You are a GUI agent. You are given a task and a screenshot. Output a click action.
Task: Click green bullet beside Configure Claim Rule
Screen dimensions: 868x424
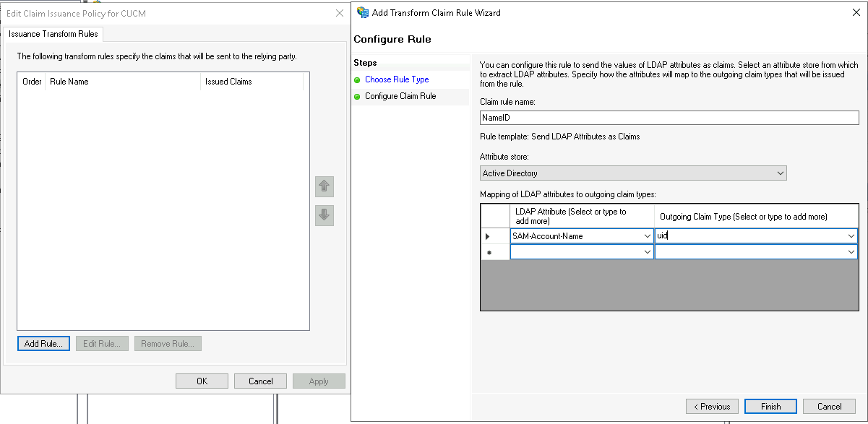pyautogui.click(x=357, y=97)
